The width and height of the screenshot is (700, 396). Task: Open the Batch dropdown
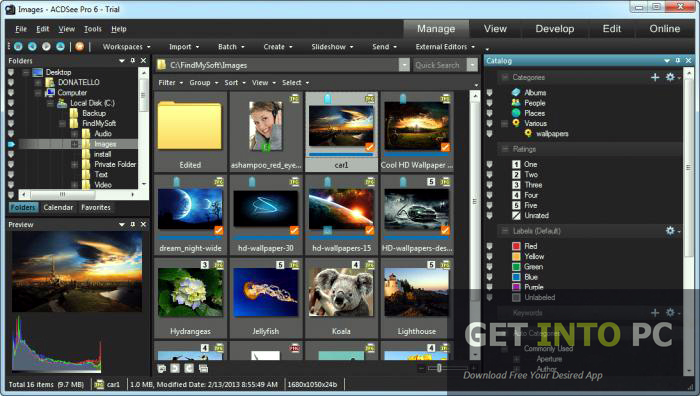(231, 46)
